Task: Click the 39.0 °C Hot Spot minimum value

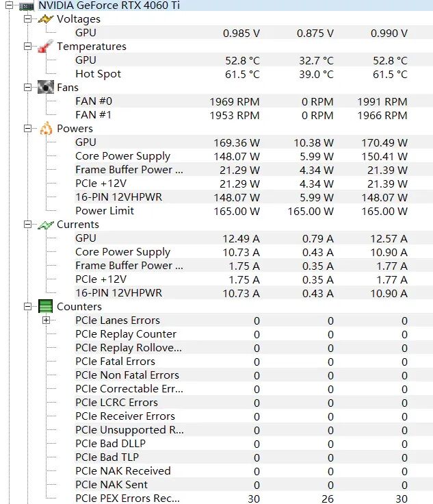Action: [x=316, y=74]
